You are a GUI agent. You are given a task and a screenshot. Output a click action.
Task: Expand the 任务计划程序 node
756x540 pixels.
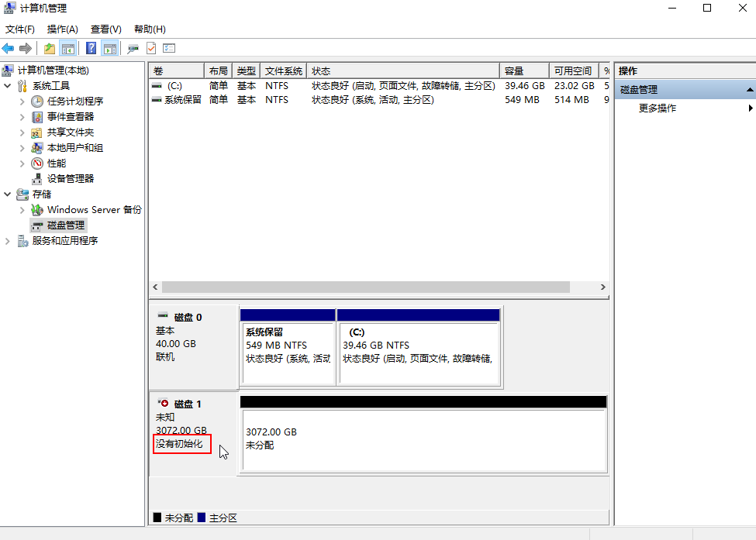pyautogui.click(x=22, y=101)
